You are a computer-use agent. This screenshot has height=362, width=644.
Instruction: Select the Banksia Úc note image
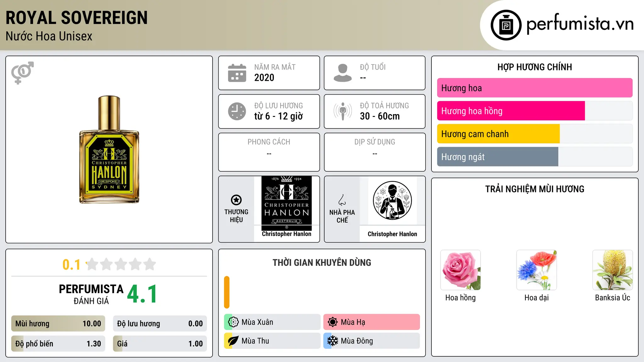click(x=613, y=270)
